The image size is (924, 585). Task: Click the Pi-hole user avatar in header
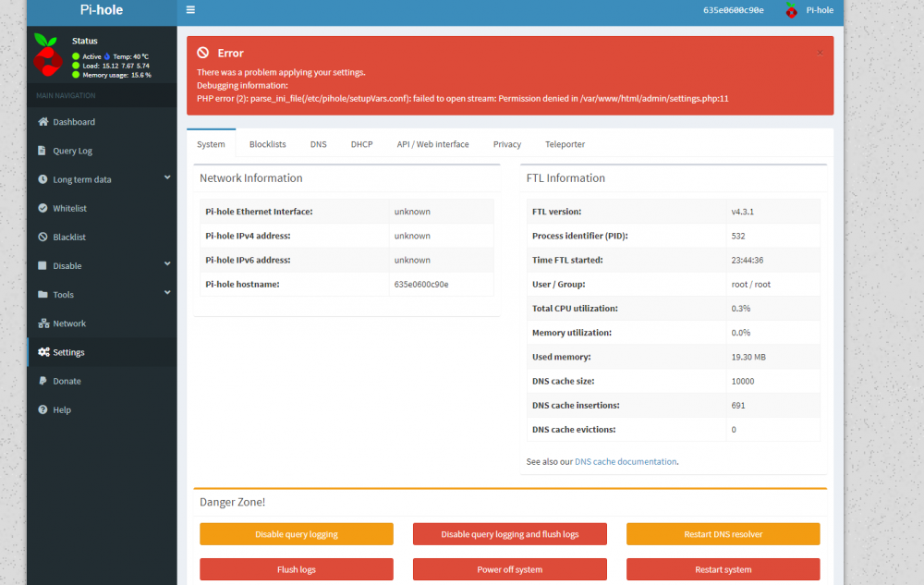coord(792,10)
